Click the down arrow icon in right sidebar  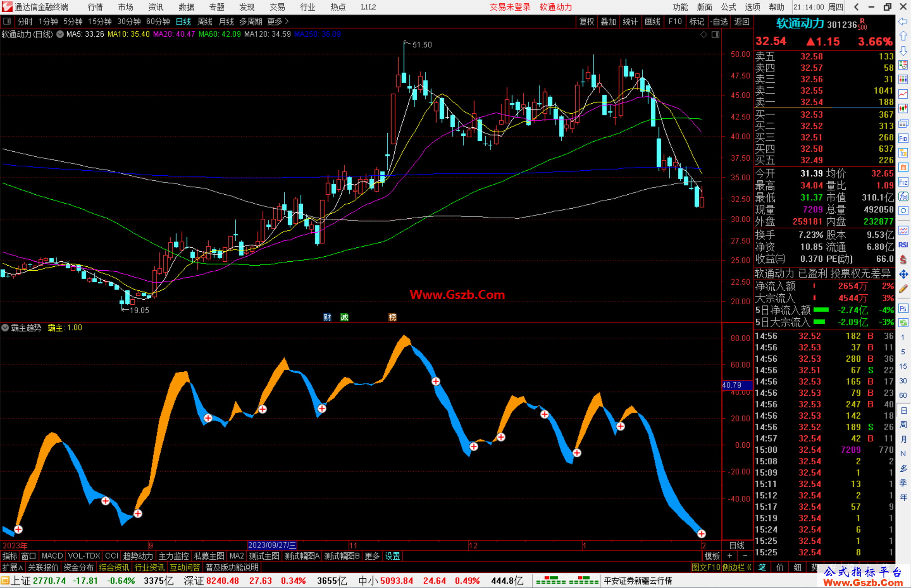pyautogui.click(x=903, y=51)
